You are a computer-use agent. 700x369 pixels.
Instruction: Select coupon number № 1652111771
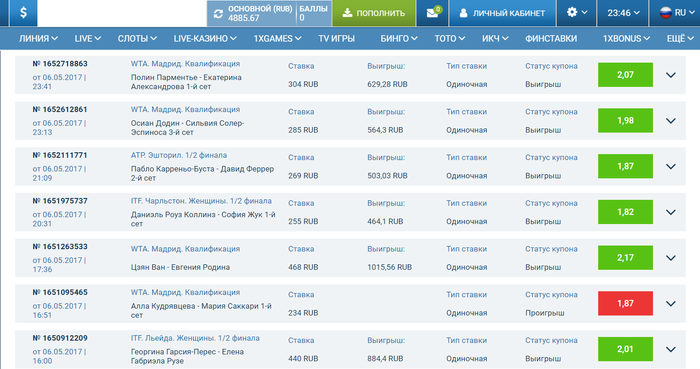(x=60, y=155)
